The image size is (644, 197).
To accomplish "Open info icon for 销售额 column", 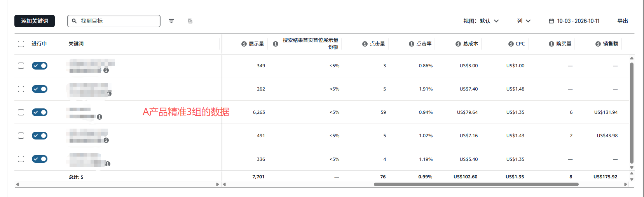I will [598, 44].
